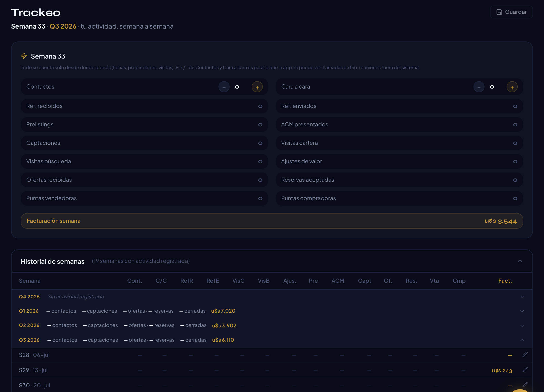This screenshot has height=392, width=544.
Task: Select the Prelistings row
Action: [x=144, y=125]
